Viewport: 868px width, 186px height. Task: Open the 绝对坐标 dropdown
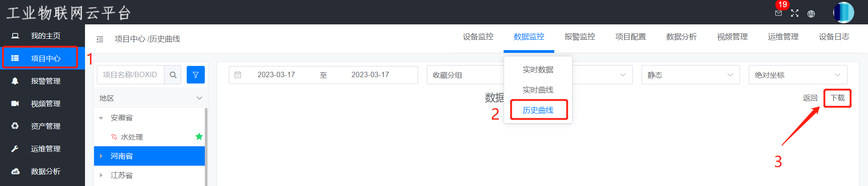click(798, 75)
